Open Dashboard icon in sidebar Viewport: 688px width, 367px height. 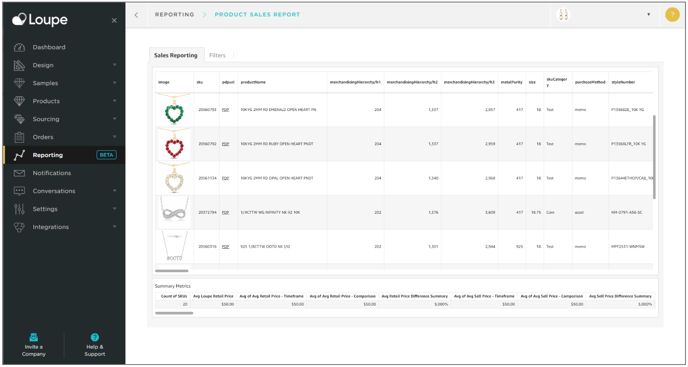pyautogui.click(x=19, y=47)
